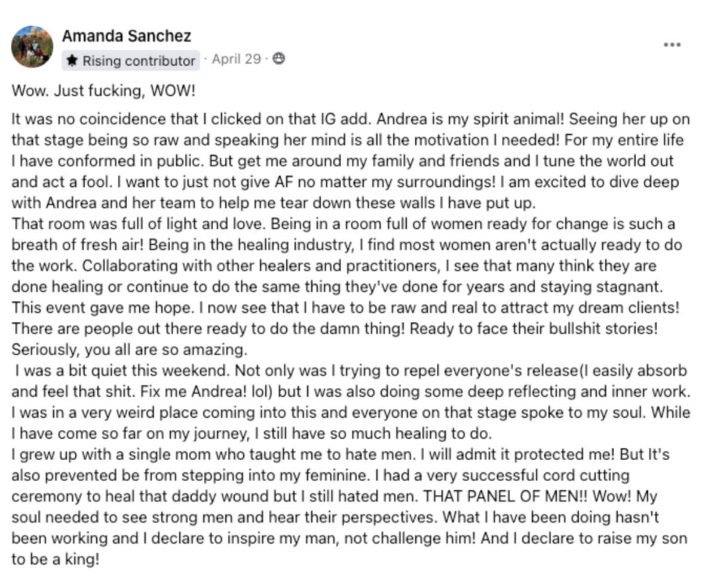
Task: Click the star icon in contributor badge
Action: [x=72, y=60]
